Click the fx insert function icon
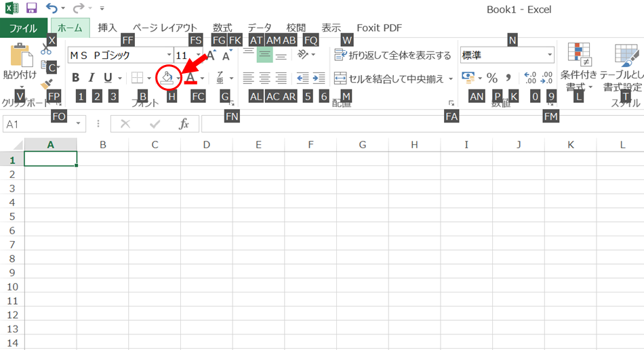The height and width of the screenshot is (350, 644). tap(184, 124)
